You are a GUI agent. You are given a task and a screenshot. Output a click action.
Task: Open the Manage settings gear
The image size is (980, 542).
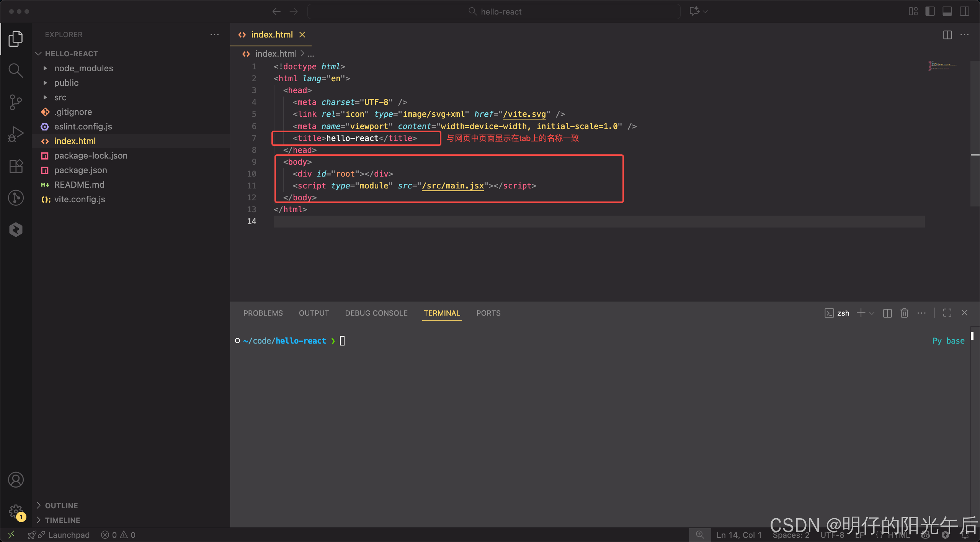[x=16, y=511]
